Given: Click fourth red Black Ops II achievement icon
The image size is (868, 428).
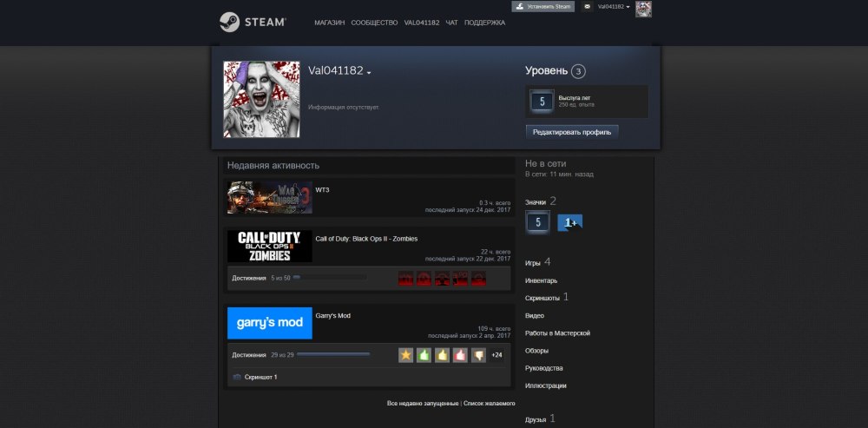Looking at the screenshot, I should click(x=460, y=278).
